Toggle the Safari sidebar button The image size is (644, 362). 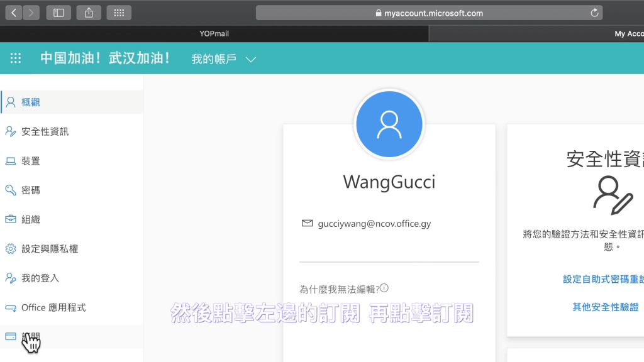point(58,13)
